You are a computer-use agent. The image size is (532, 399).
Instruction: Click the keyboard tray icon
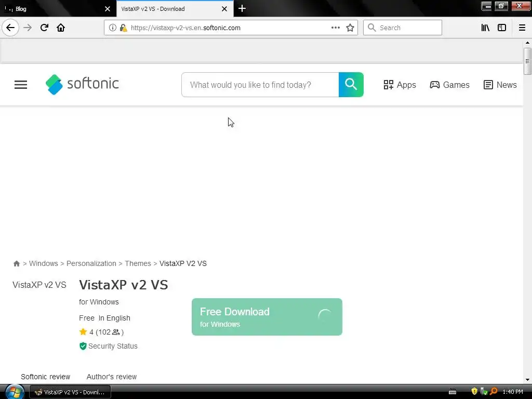453,392
